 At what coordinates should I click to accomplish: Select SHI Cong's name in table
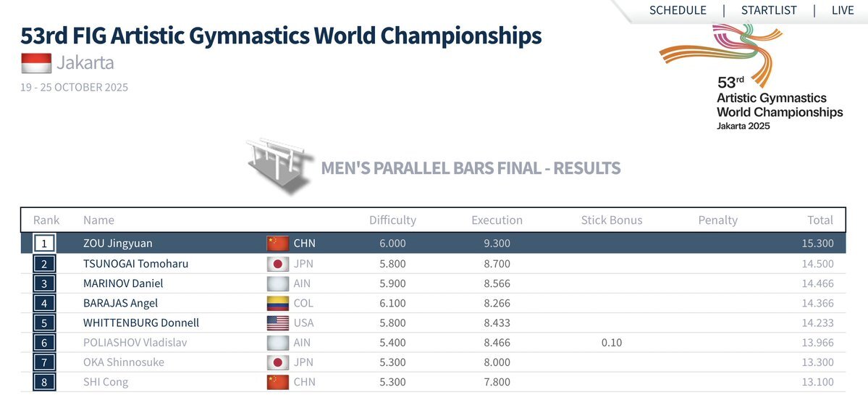click(x=106, y=382)
